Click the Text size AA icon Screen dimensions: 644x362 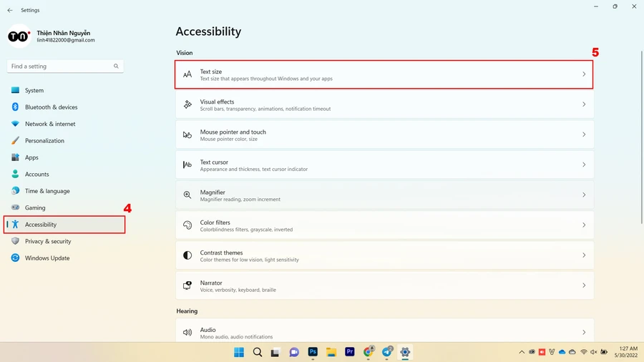(x=187, y=74)
